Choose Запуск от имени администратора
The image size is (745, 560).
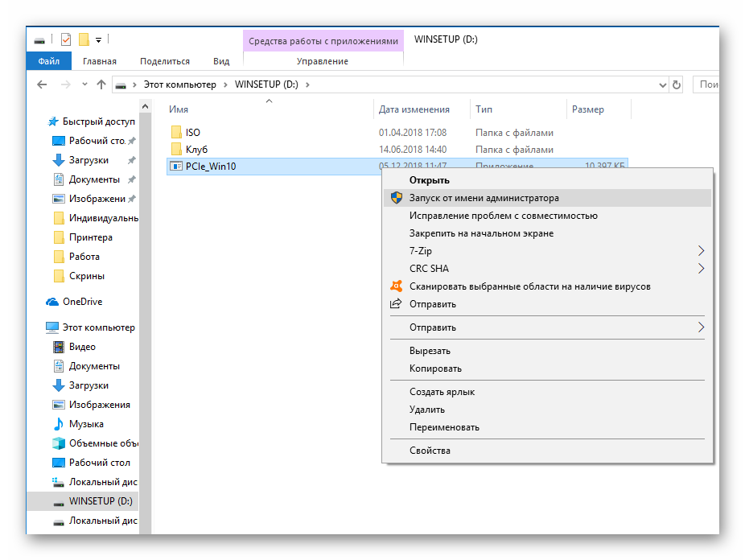(547, 198)
